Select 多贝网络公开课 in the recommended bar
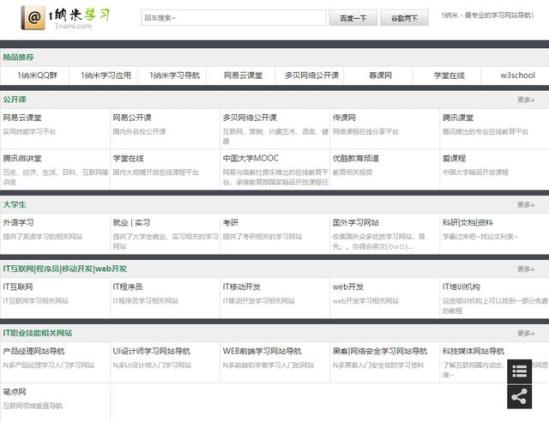The image size is (549, 422). point(312,75)
